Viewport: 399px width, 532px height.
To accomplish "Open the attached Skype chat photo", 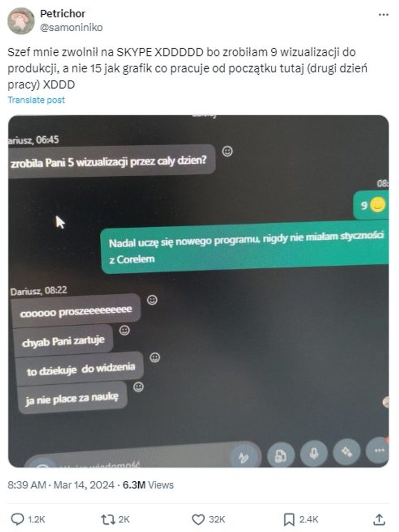I will pos(198,291).
